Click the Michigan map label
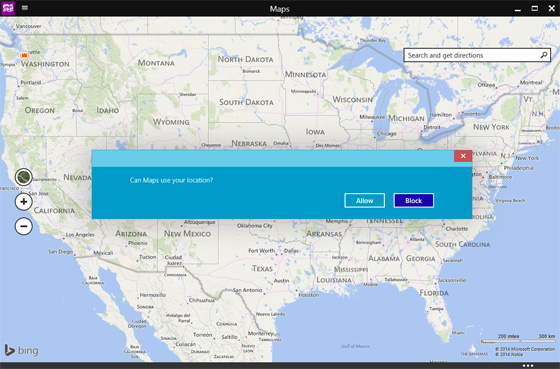Screen dimensions: 560x369 pos(406,118)
